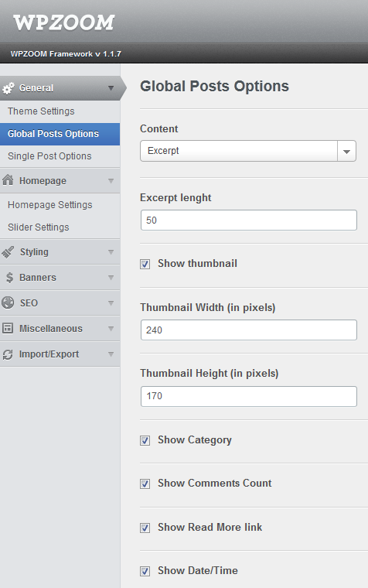Open the Content dropdown showing Excerpt
Image resolution: width=368 pixels, height=588 pixels.
click(x=248, y=151)
